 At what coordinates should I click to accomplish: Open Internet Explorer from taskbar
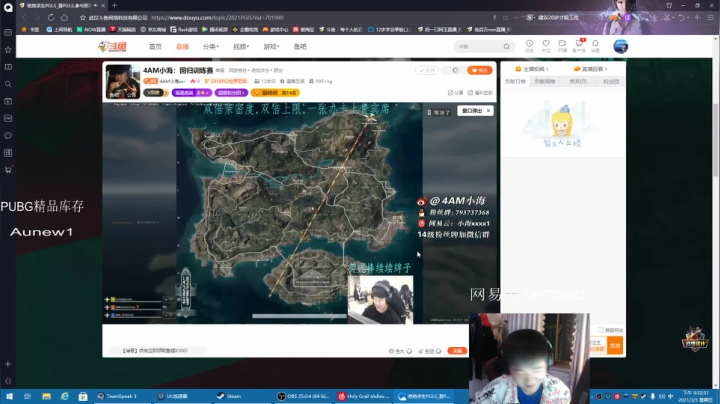point(65,396)
